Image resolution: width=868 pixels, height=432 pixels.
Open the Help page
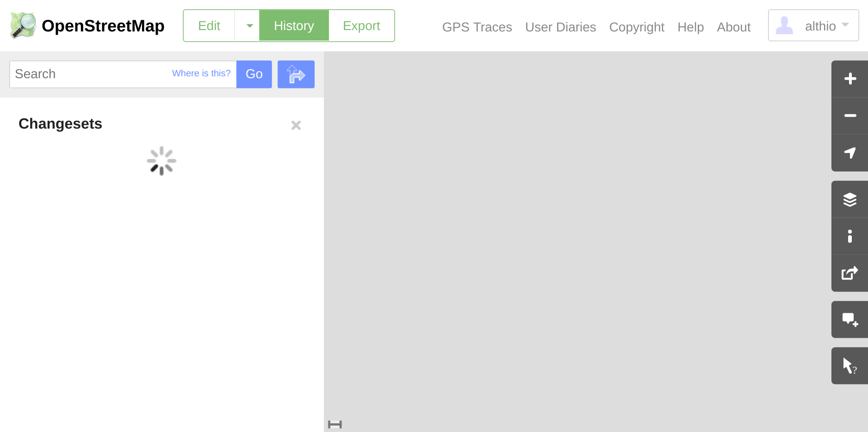(690, 27)
